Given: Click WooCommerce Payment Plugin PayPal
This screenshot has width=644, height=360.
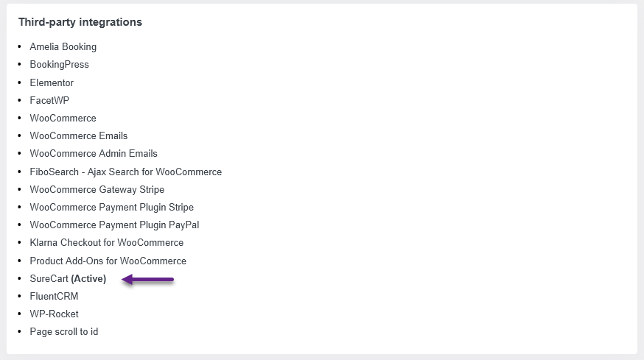Looking at the screenshot, I should [x=114, y=225].
